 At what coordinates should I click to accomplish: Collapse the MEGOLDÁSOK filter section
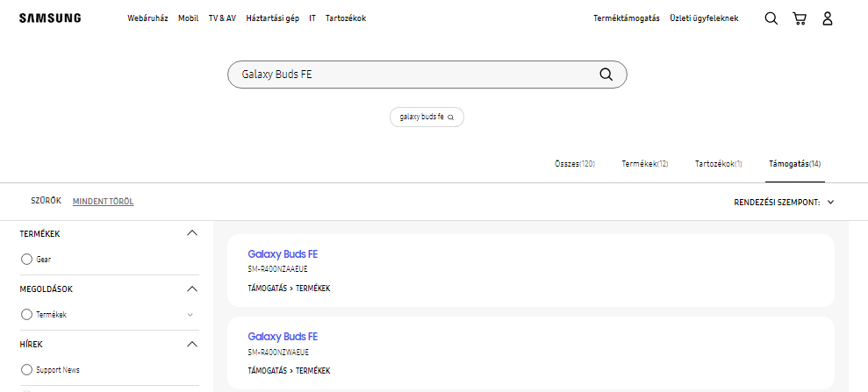coord(192,289)
